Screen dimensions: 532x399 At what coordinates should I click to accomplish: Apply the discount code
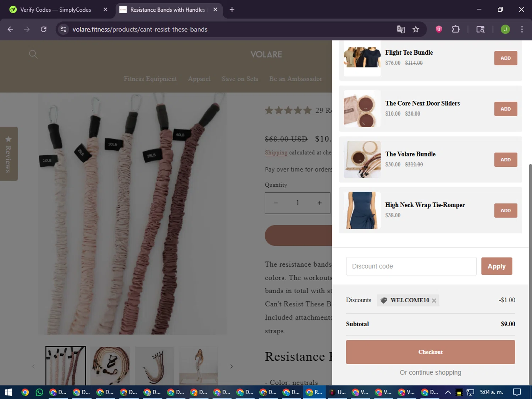click(x=496, y=266)
